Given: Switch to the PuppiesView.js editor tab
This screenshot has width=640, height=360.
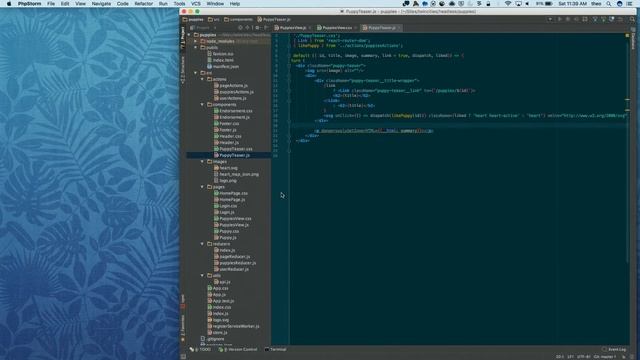Looking at the screenshot, I should [x=292, y=28].
